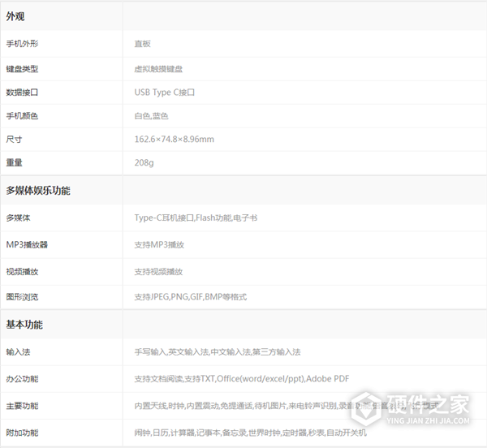This screenshot has height=448, width=487.
Task: Click the 内置天线,时钟,内置震动 value
Action: (287, 406)
